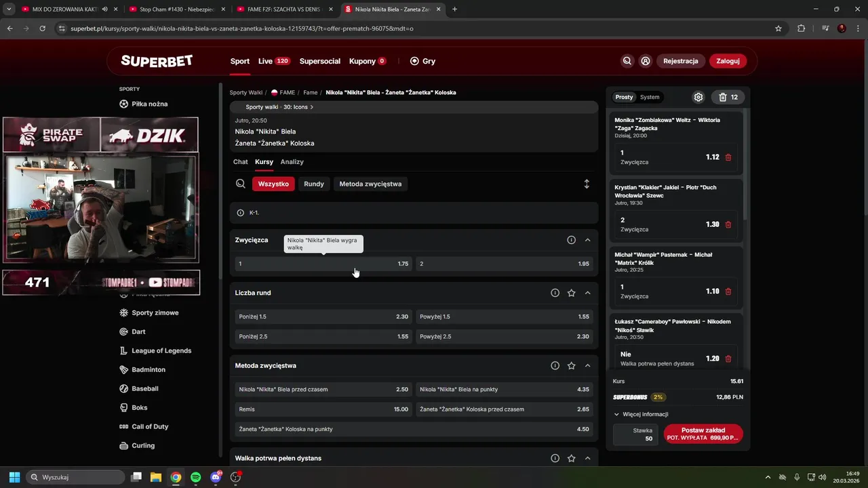This screenshot has height=488, width=868.
Task: Show info for Zwycięzca market
Action: pos(571,240)
